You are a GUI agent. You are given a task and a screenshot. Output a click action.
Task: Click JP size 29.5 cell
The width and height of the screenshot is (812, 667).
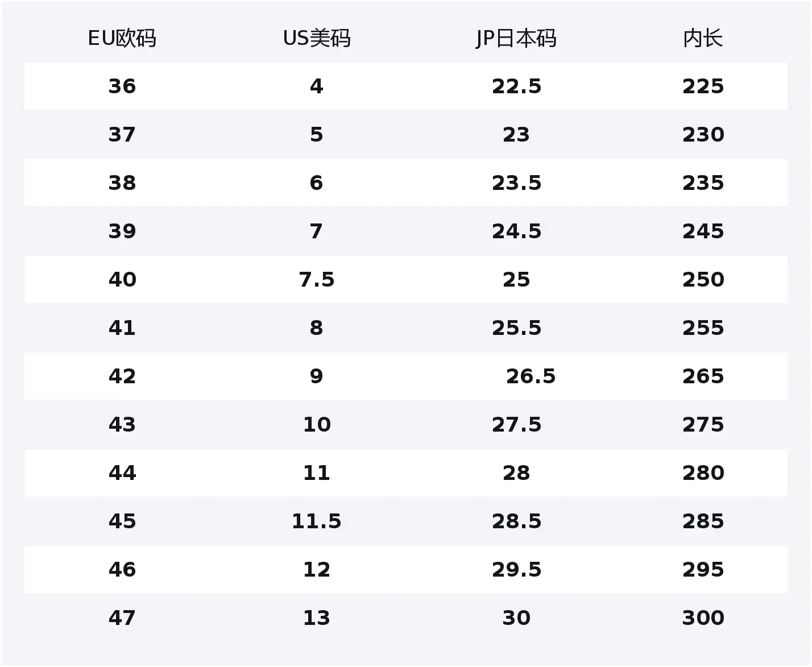tap(516, 570)
